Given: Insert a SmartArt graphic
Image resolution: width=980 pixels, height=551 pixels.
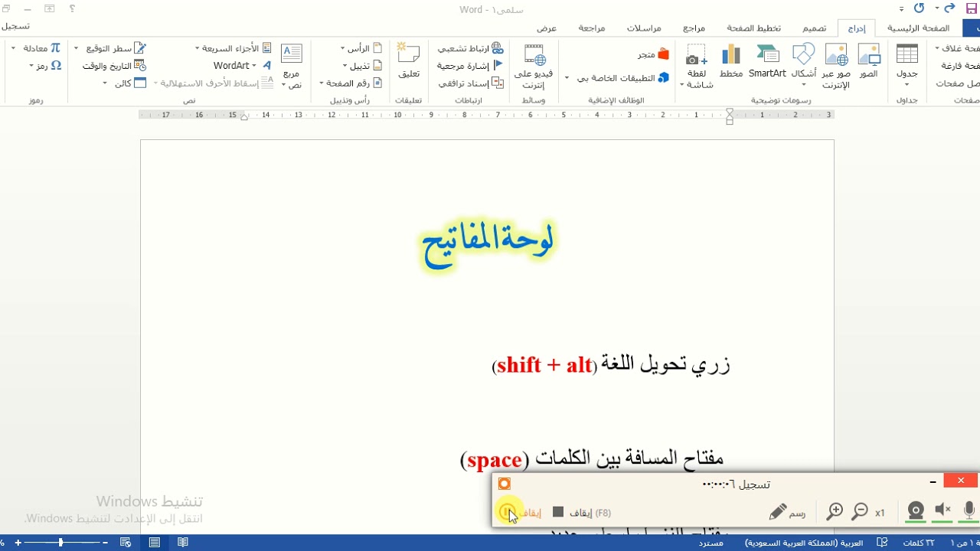Looking at the screenshot, I should tap(767, 61).
